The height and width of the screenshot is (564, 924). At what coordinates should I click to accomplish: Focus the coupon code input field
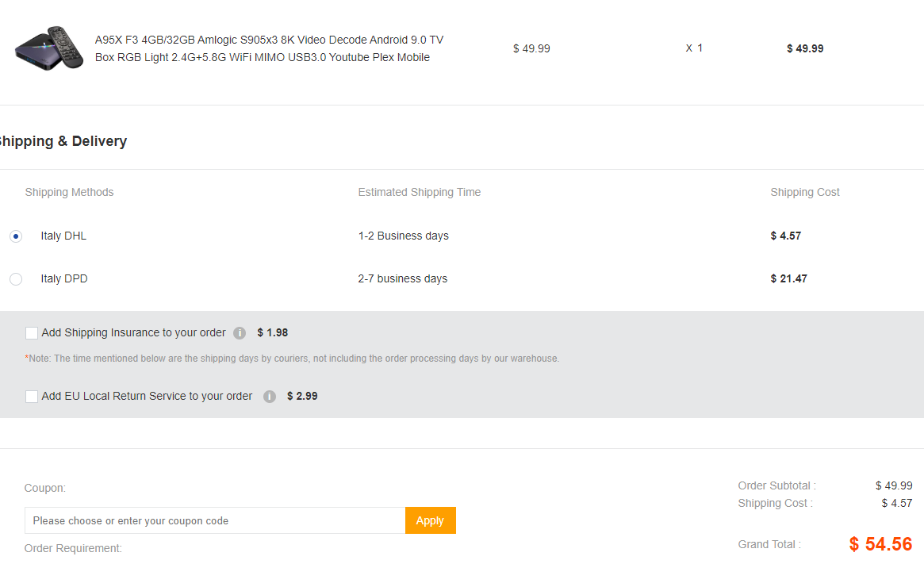tap(215, 520)
